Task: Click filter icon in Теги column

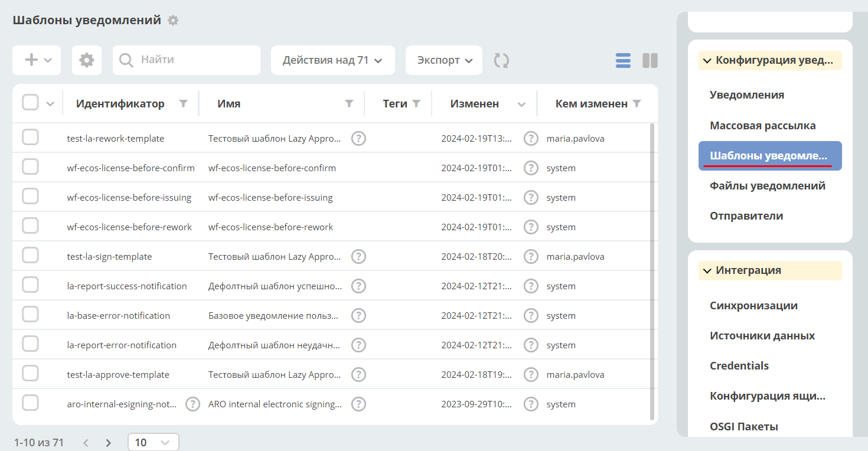Action: [x=416, y=103]
